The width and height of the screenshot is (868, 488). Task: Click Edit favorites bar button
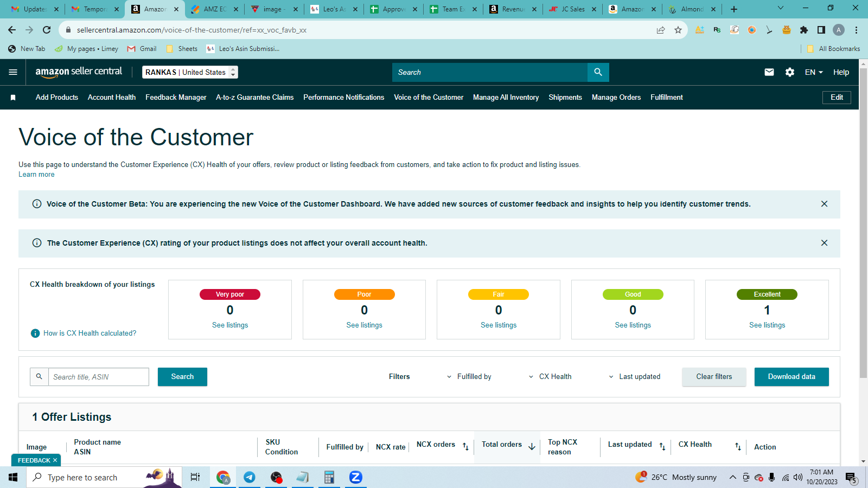pyautogui.click(x=837, y=98)
